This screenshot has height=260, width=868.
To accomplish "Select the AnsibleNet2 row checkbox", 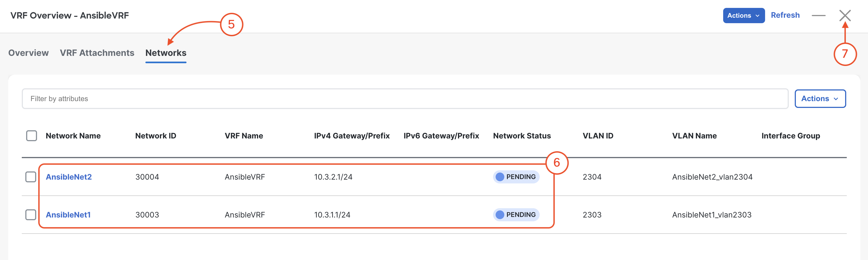I will [x=31, y=177].
